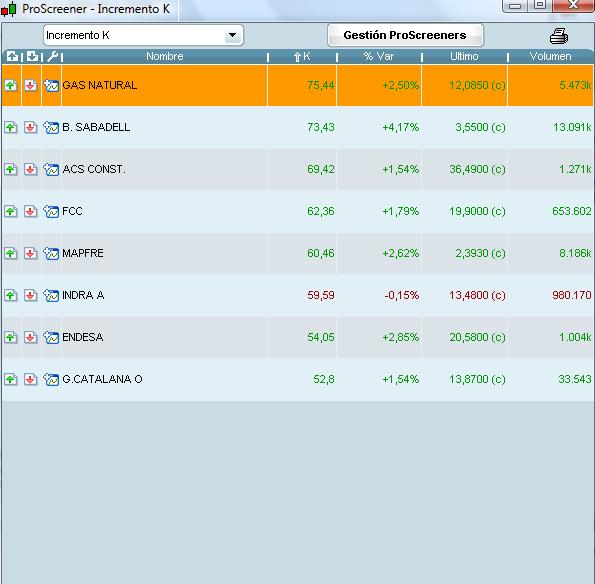Select the GAS NATURAL name cell

[x=164, y=85]
